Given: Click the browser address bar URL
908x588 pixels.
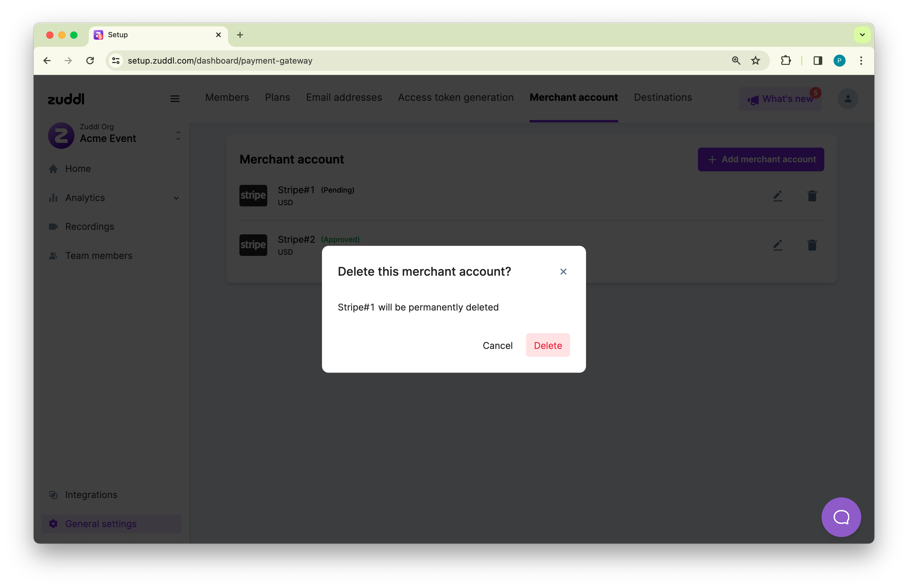Looking at the screenshot, I should click(x=220, y=61).
